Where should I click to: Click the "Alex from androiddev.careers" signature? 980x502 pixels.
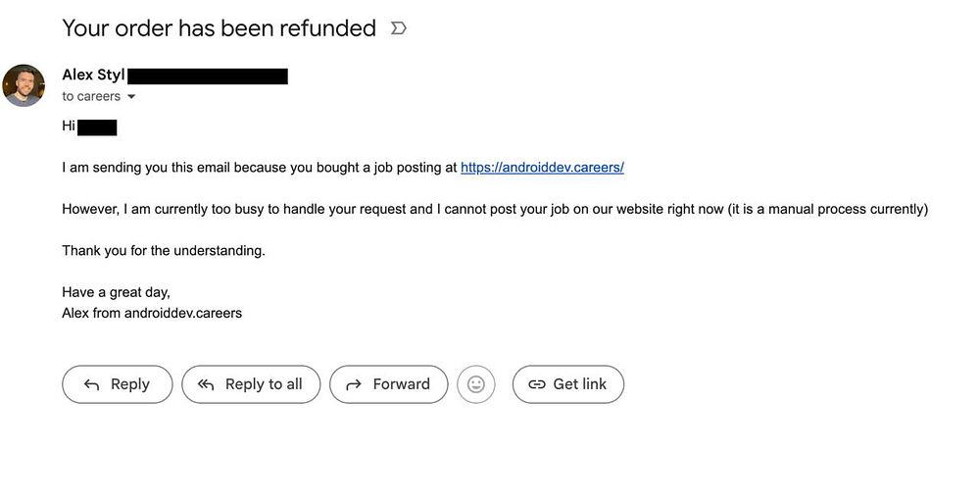point(152,314)
